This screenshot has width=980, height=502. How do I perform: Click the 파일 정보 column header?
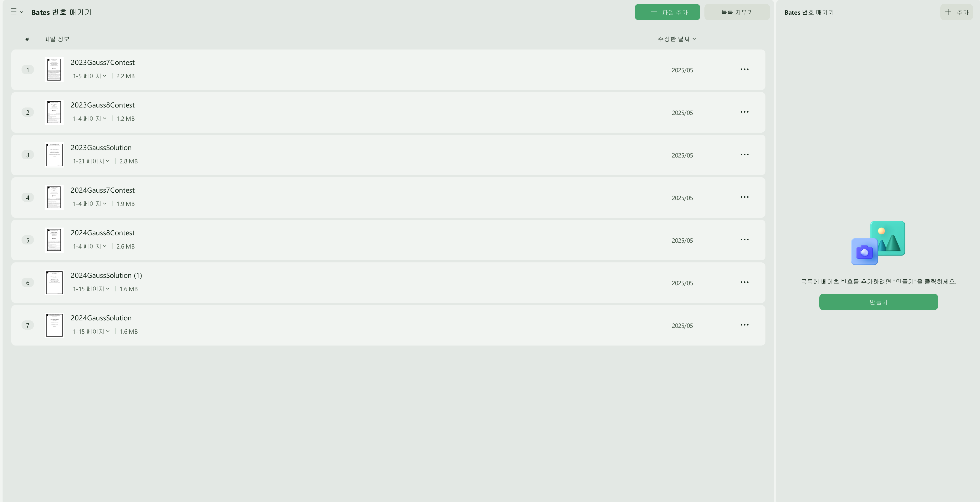(x=56, y=39)
